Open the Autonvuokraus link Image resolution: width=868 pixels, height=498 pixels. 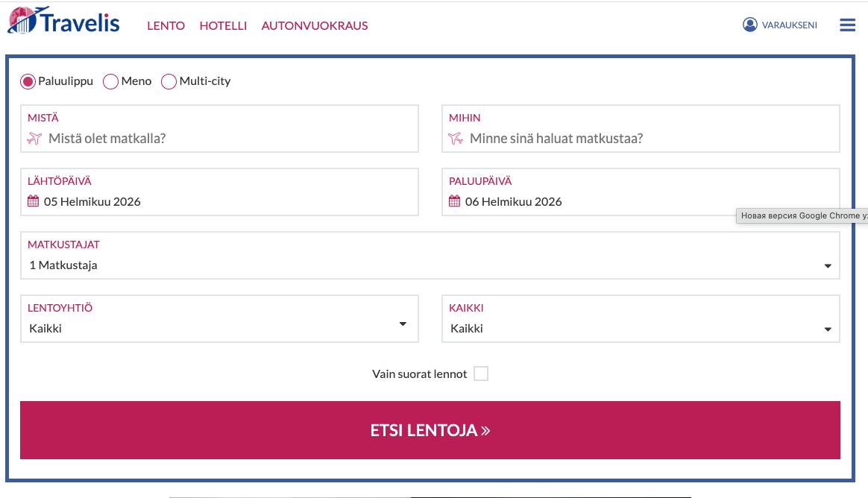click(x=315, y=25)
